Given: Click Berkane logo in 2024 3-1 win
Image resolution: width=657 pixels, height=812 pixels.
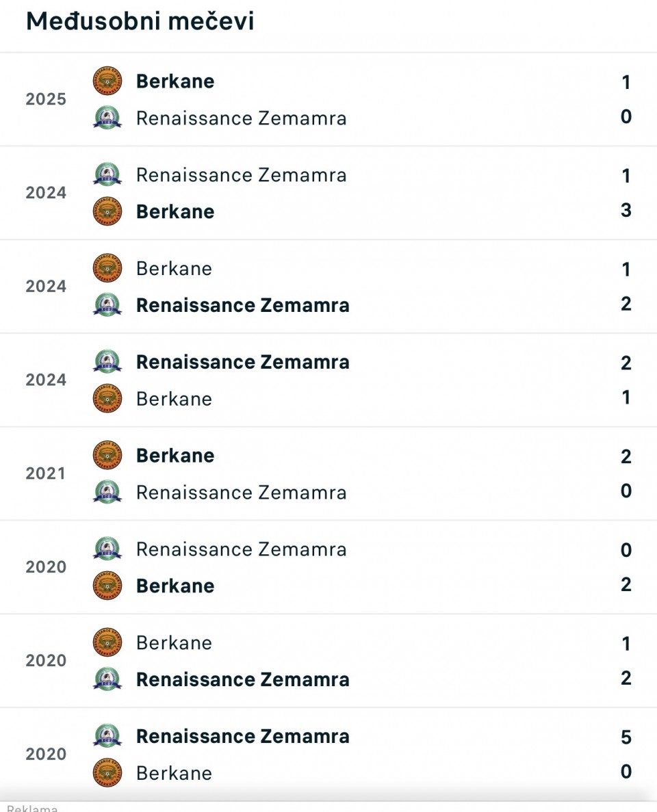Looking at the screenshot, I should click(107, 211).
